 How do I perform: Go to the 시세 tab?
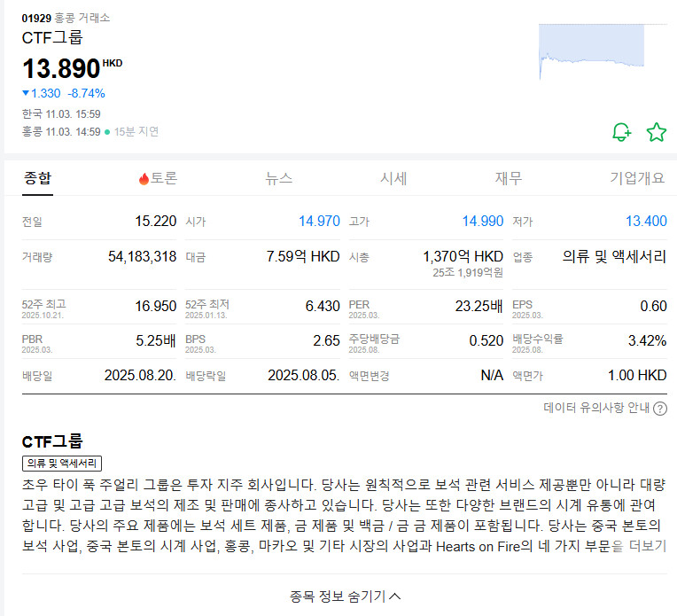point(393,178)
